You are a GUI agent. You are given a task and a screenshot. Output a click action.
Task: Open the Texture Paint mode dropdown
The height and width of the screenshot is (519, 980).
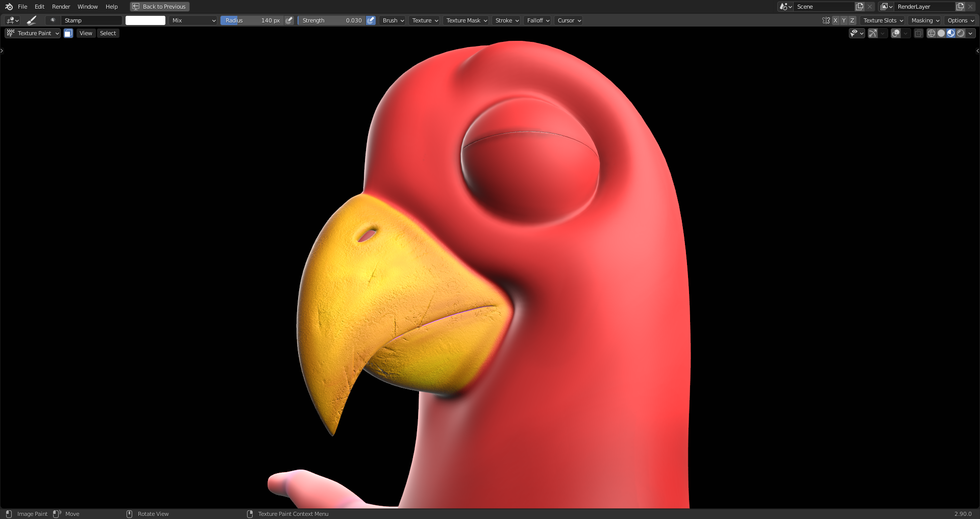click(x=33, y=33)
